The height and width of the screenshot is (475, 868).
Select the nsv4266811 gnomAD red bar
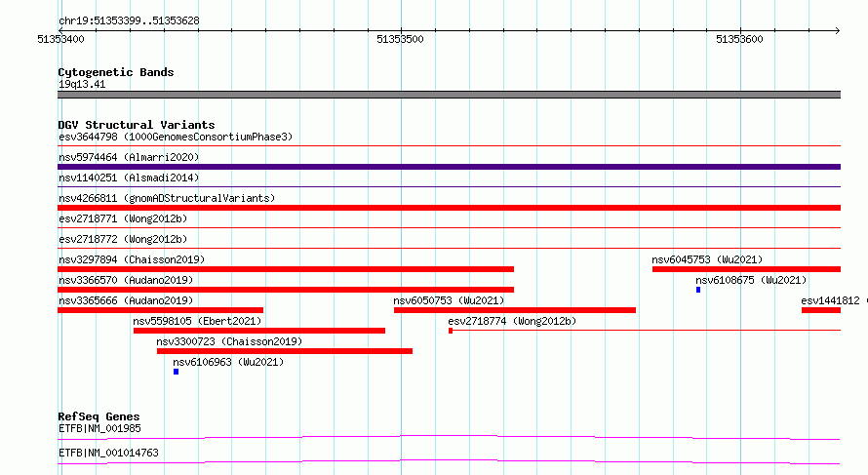[x=449, y=208]
